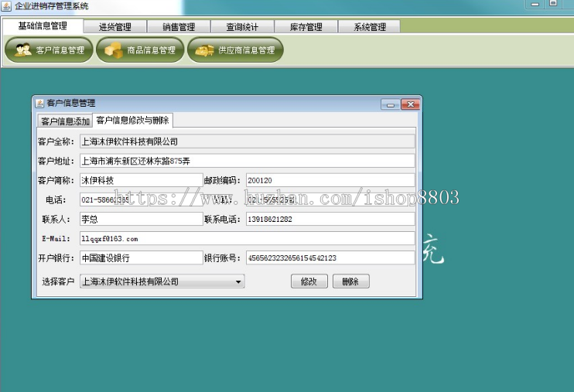Select 客户信息修改与删除 tab
Viewport: 574px width, 392px height.
132,120
